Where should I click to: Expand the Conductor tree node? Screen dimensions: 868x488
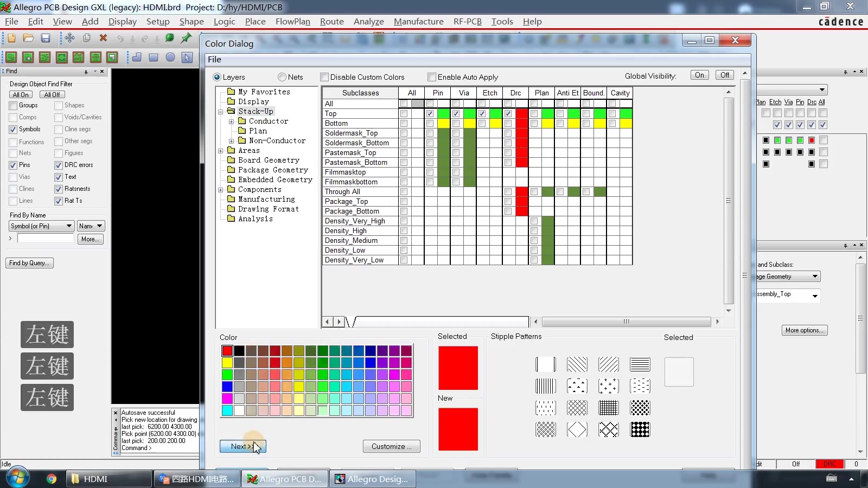pyautogui.click(x=232, y=121)
